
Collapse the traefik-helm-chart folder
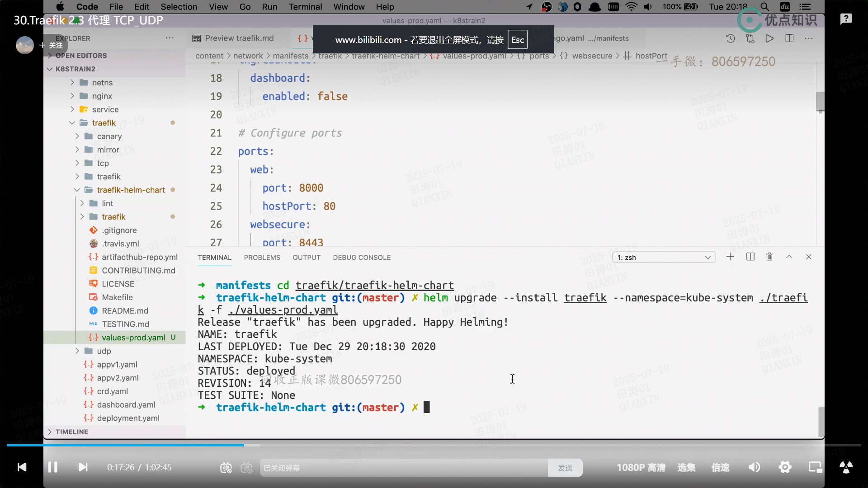point(131,190)
